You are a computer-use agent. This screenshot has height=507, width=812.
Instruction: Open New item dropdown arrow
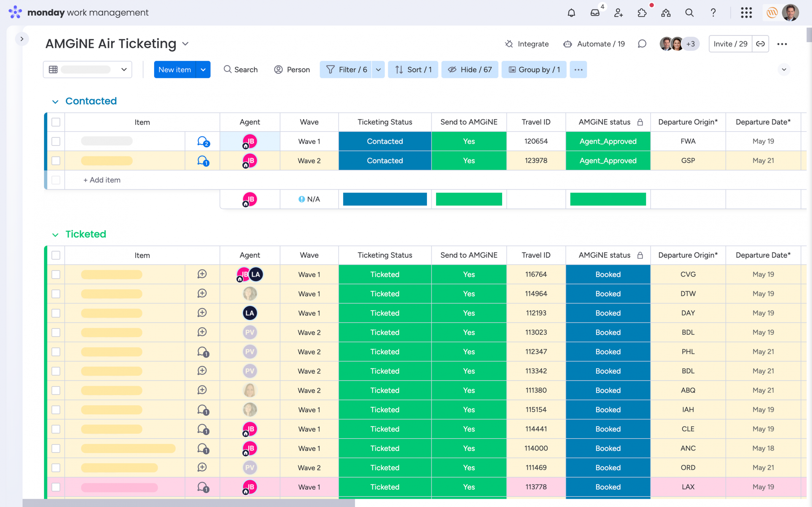203,69
